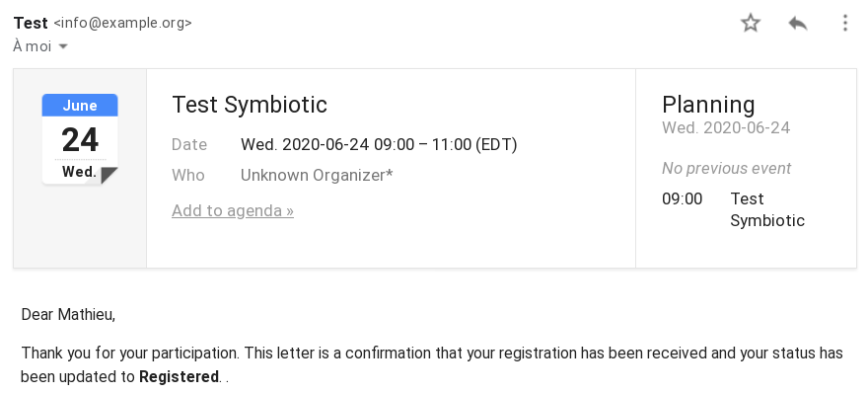Screen dimensions: 868x394
Task: Click the June 24 calendar icon
Action: click(80, 139)
